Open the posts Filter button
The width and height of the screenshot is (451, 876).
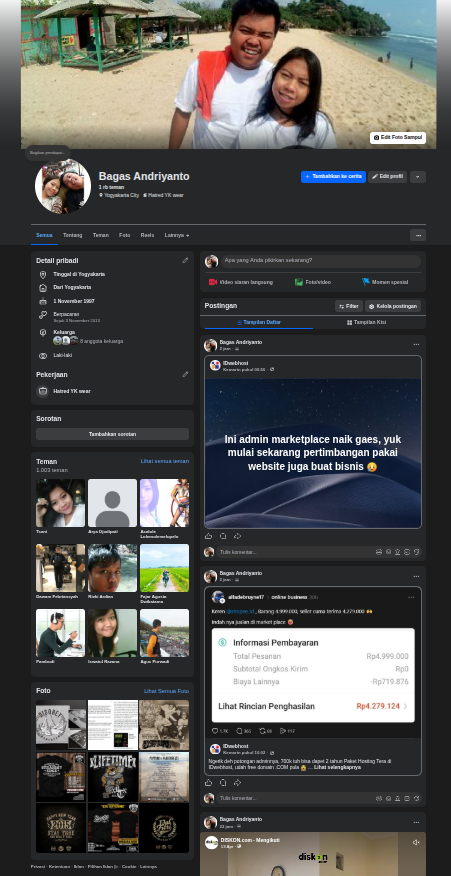click(x=349, y=306)
